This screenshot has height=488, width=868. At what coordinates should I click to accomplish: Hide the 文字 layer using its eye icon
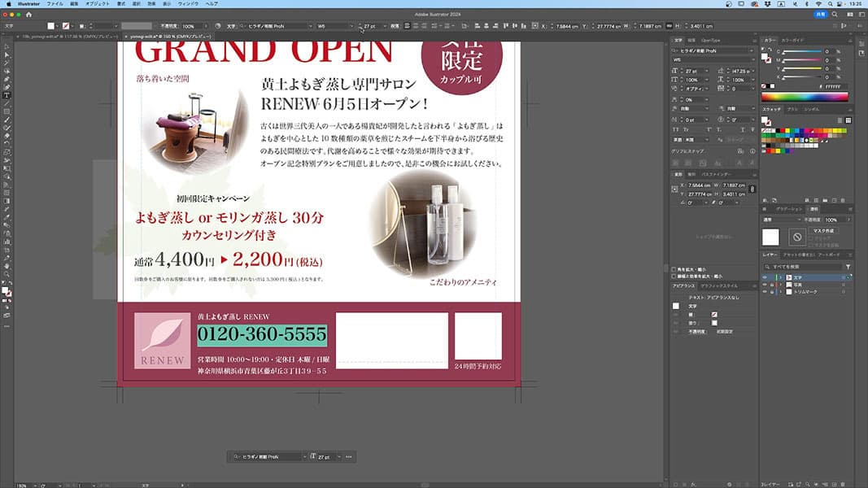click(x=764, y=277)
